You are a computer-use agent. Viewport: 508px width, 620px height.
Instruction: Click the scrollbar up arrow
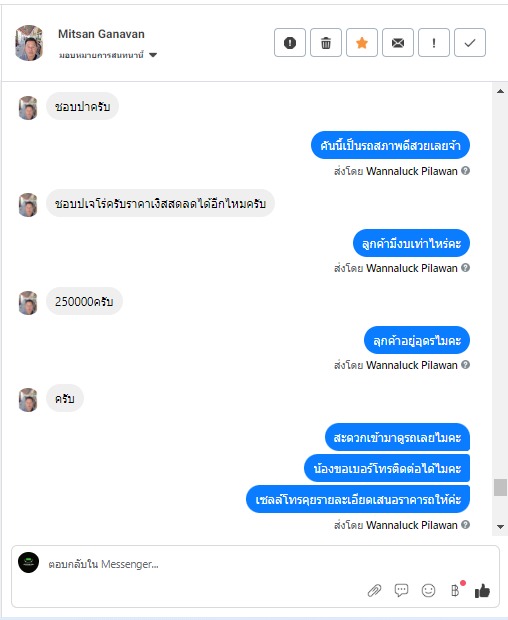pos(500,91)
